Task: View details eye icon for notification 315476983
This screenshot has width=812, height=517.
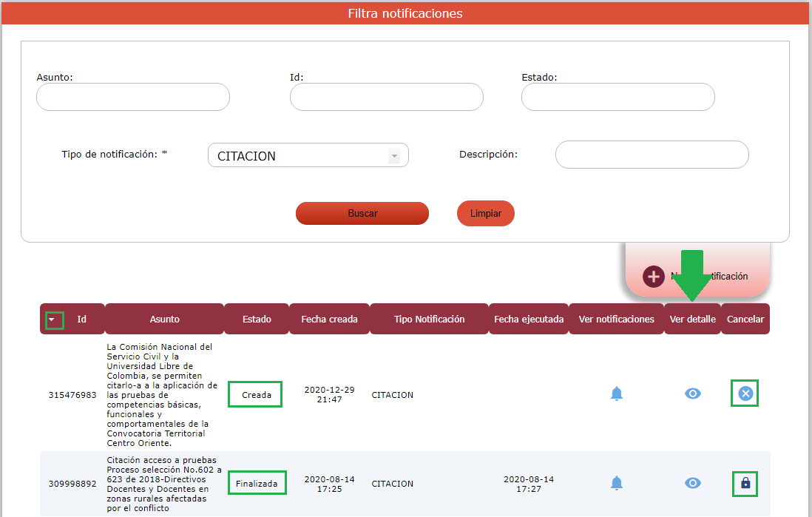Action: coord(692,394)
